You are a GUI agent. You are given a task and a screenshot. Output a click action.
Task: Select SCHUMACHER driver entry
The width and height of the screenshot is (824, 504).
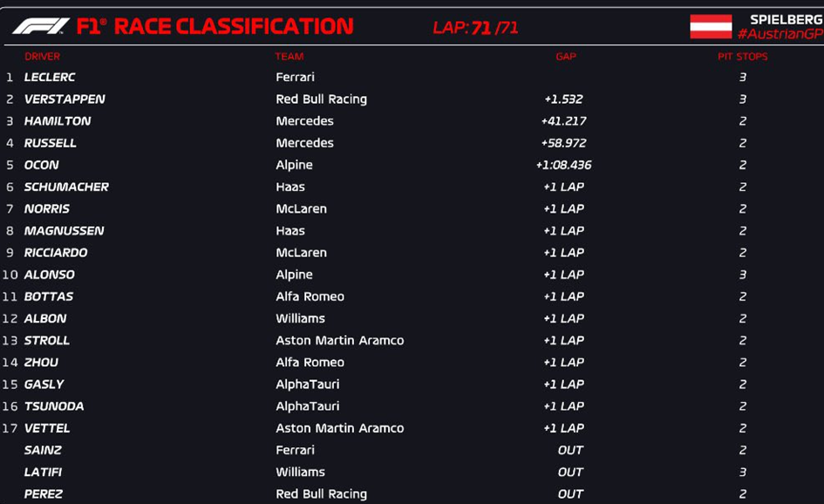66,187
